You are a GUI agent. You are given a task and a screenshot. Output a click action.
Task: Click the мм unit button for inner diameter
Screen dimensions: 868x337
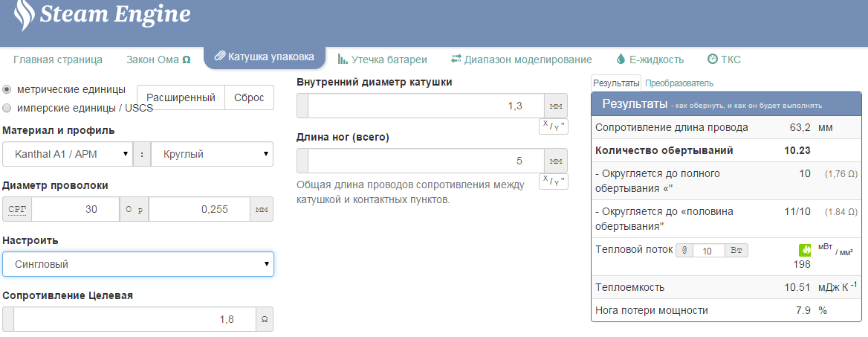[555, 106]
